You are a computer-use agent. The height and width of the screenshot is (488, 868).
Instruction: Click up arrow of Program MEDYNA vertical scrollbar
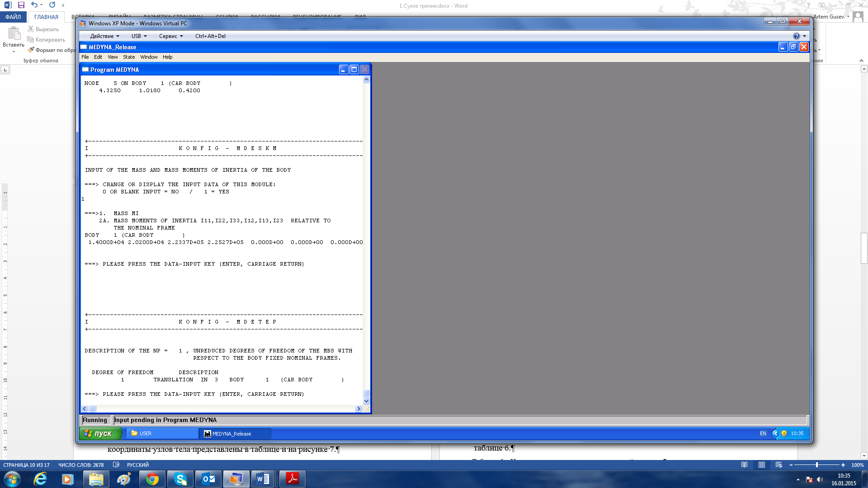tap(366, 80)
